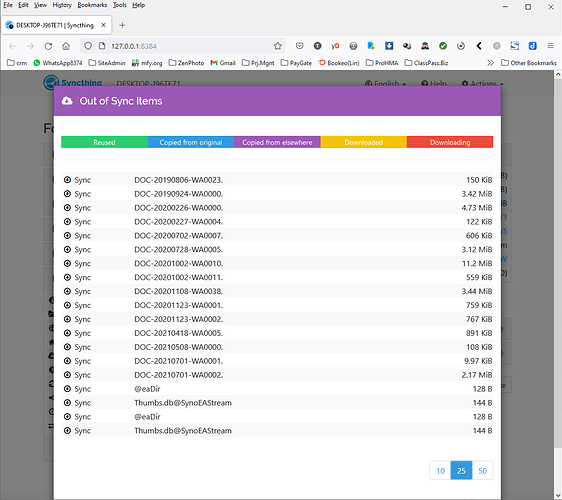This screenshot has height=500, width=562.
Task: Click file name DOC-20190924-WA0000.
Action: 178,194
